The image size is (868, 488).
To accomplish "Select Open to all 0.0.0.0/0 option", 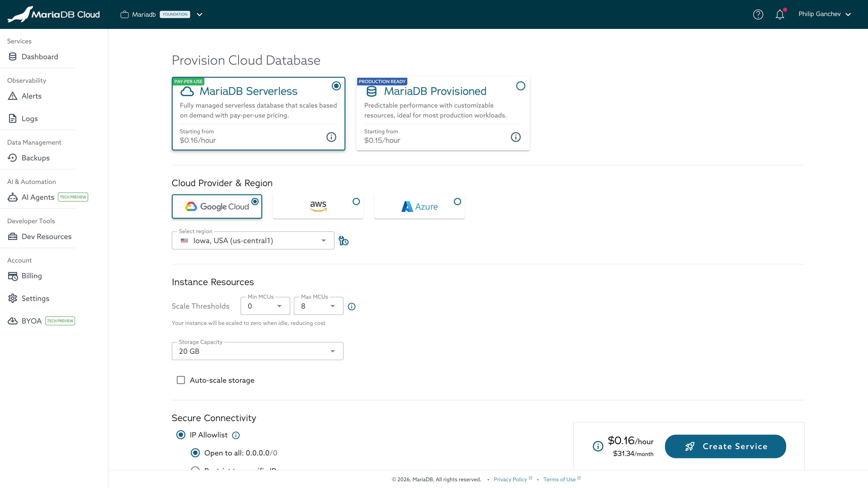I will [196, 453].
